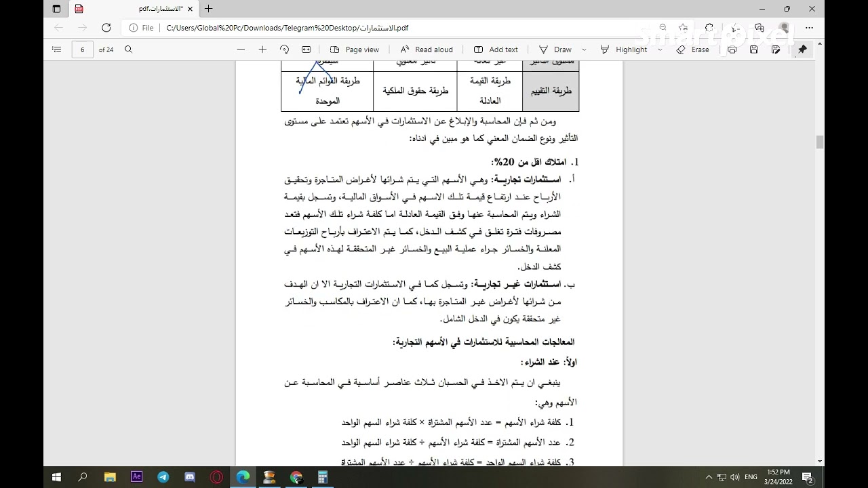Zoom in with the plus button
The height and width of the screenshot is (488, 868).
262,49
